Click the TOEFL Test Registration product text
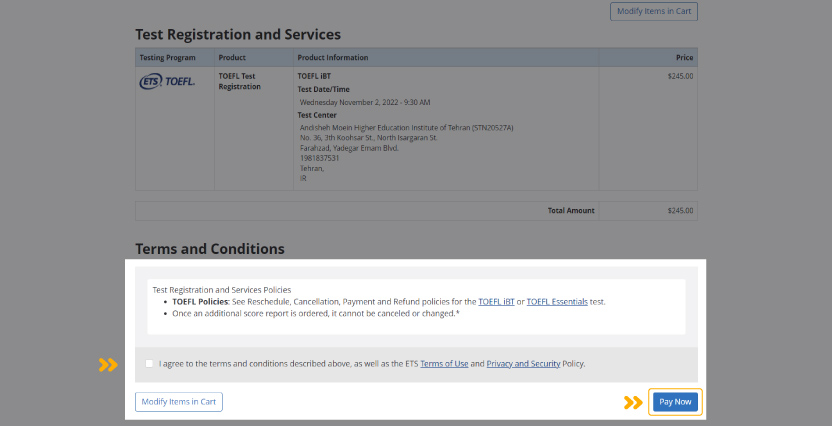Screen dimensions: 832x426 pos(239,81)
